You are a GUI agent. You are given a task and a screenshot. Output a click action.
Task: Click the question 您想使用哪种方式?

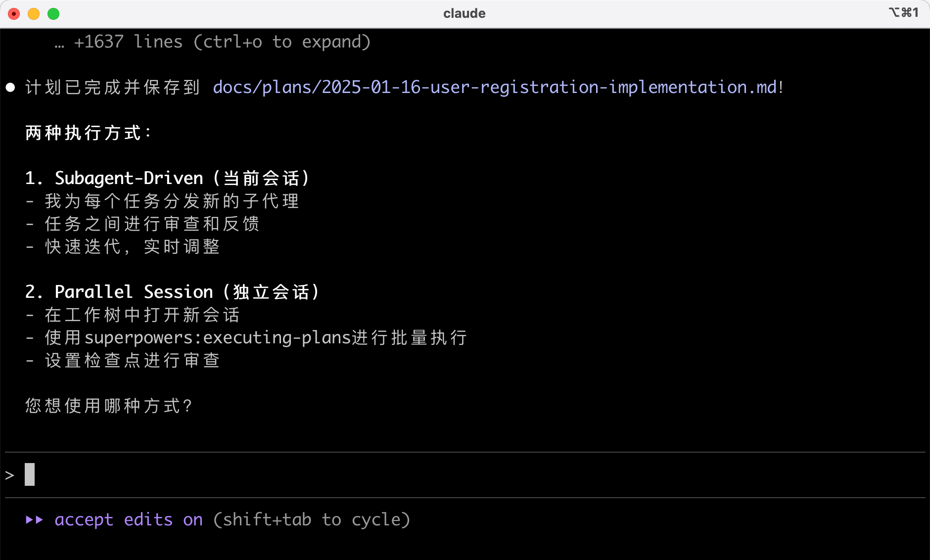point(108,406)
